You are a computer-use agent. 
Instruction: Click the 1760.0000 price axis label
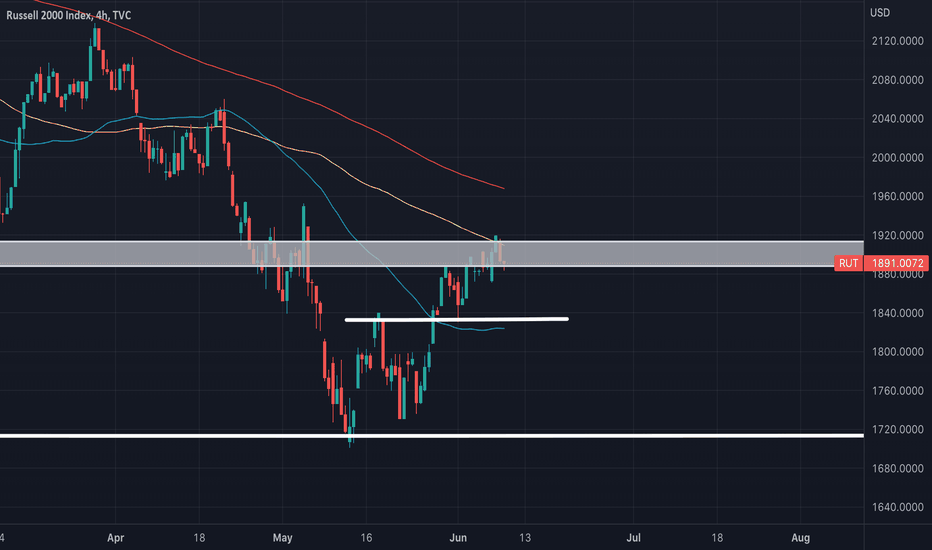(x=898, y=391)
